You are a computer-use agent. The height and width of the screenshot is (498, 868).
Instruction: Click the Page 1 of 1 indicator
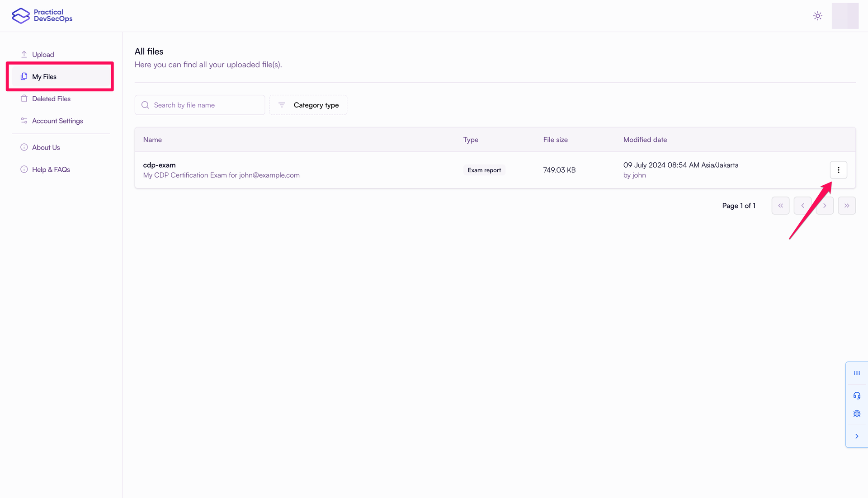click(x=739, y=206)
